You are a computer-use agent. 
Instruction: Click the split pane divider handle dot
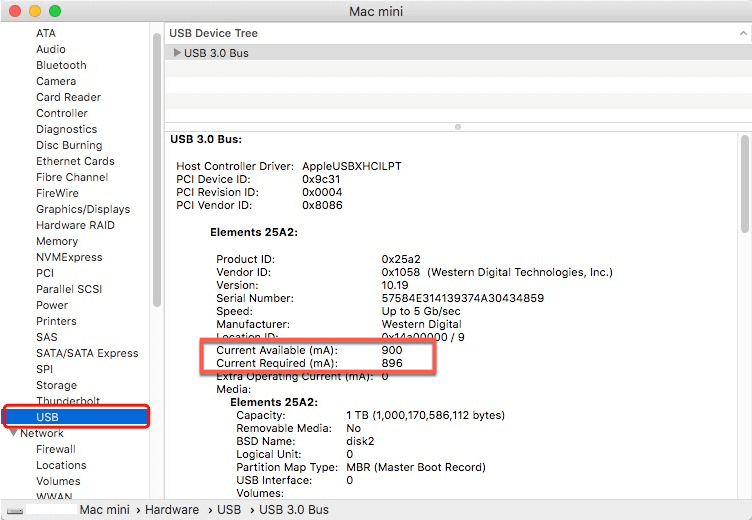[458, 127]
